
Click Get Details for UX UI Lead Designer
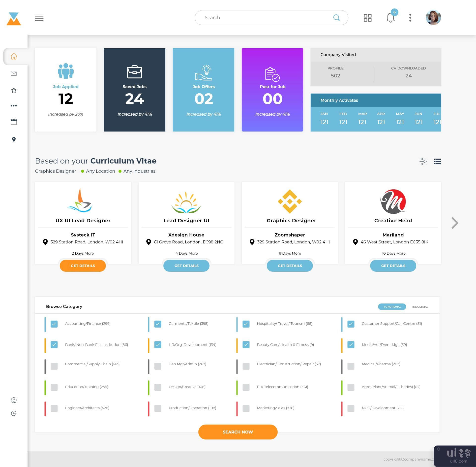(83, 266)
